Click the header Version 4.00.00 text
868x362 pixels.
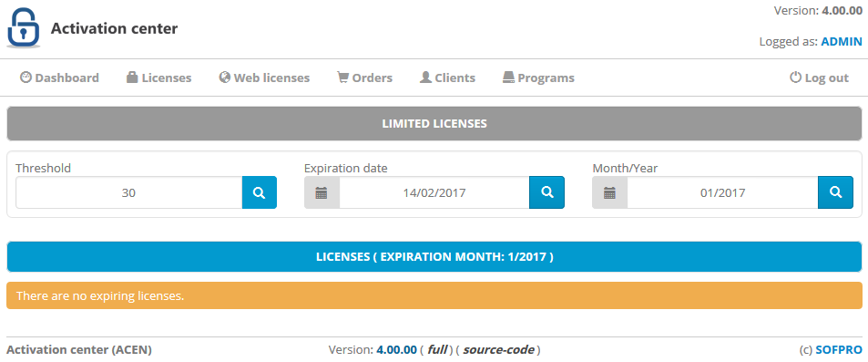click(818, 11)
